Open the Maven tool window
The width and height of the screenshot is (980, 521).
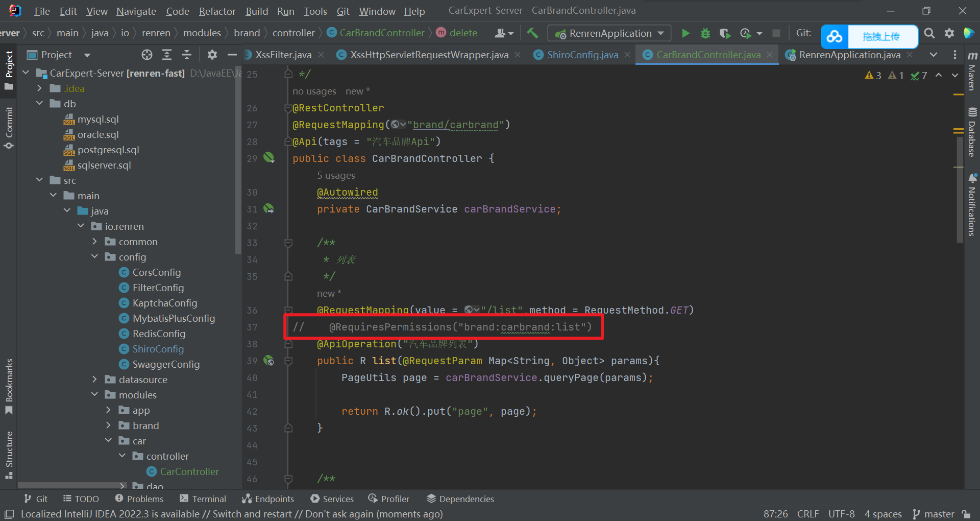(x=972, y=70)
